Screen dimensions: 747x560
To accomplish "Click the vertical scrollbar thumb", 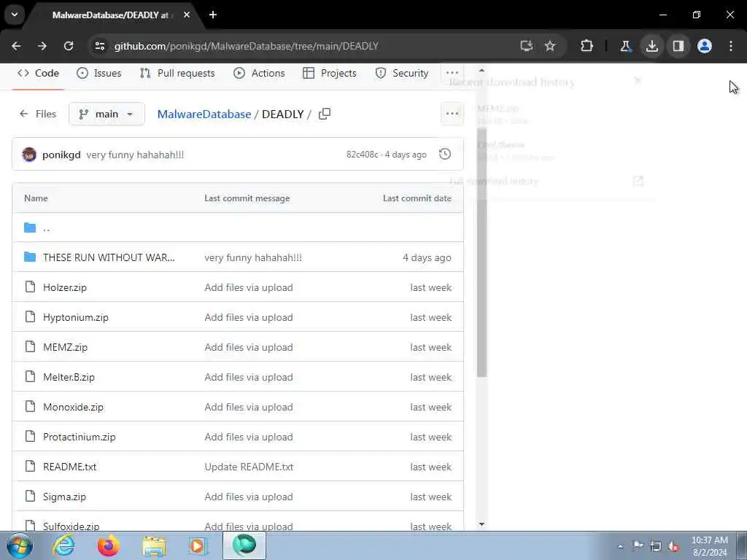I will (x=481, y=252).
